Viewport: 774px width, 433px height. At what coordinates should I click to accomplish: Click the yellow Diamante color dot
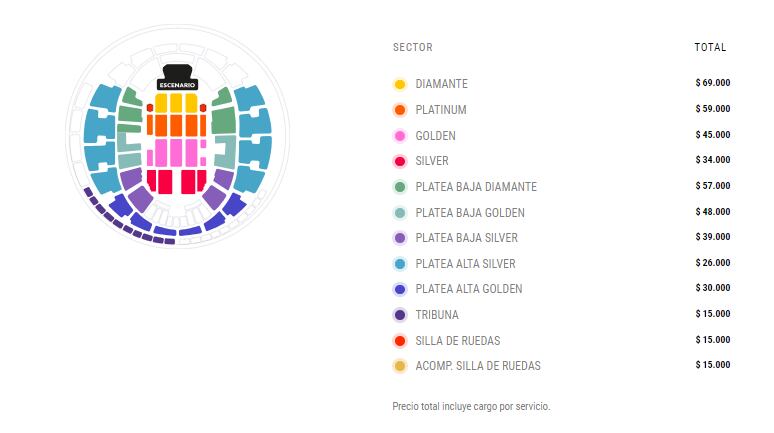(x=400, y=84)
